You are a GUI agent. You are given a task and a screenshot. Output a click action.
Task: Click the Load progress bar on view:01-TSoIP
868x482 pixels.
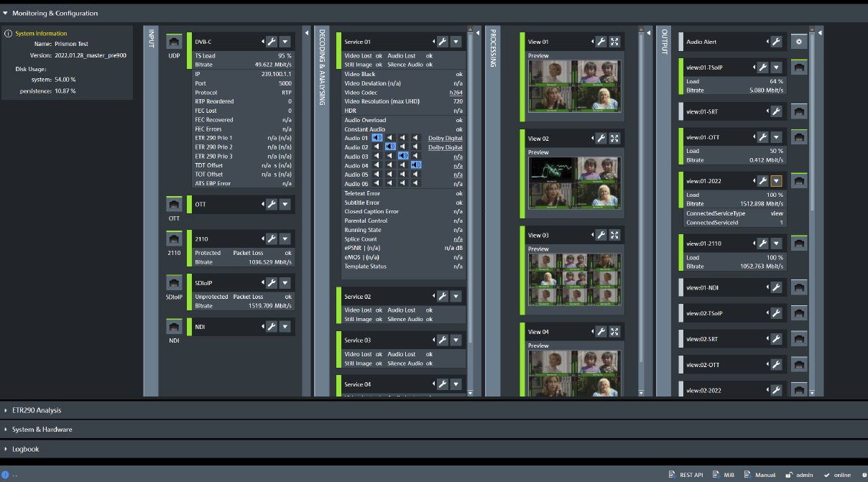click(x=734, y=81)
